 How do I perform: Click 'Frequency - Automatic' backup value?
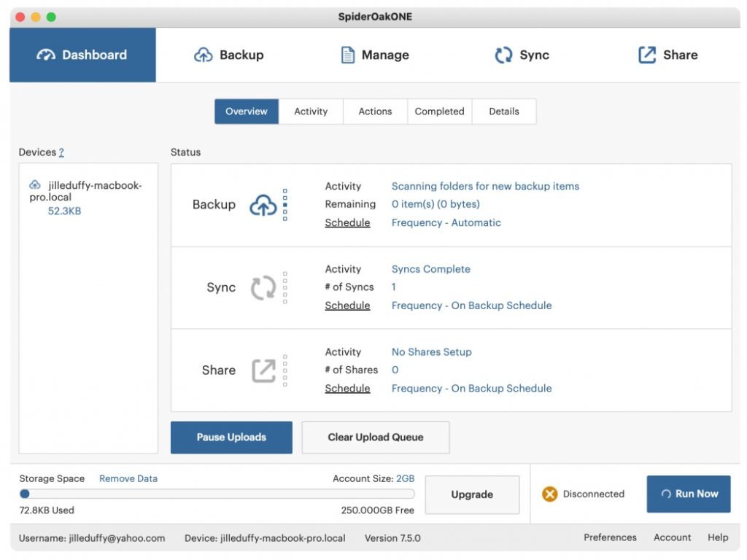pos(446,223)
